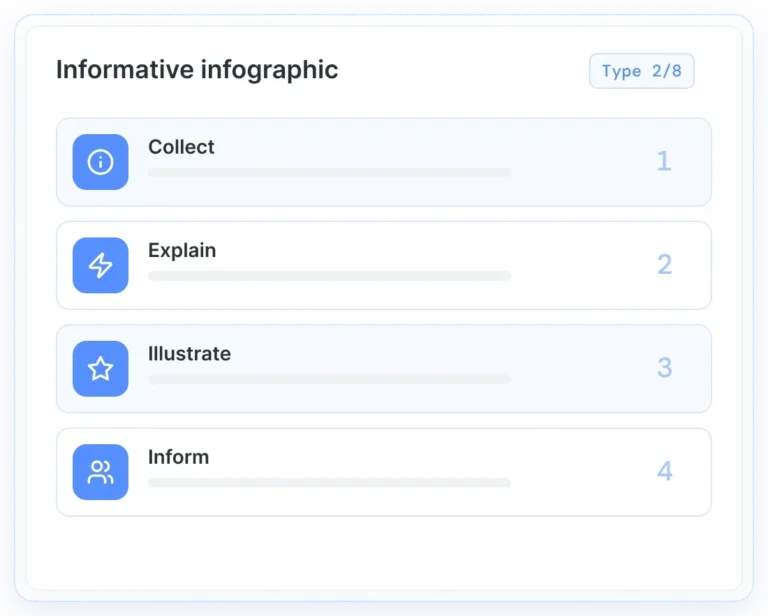
Task: Open the Collect row card
Action: point(384,162)
